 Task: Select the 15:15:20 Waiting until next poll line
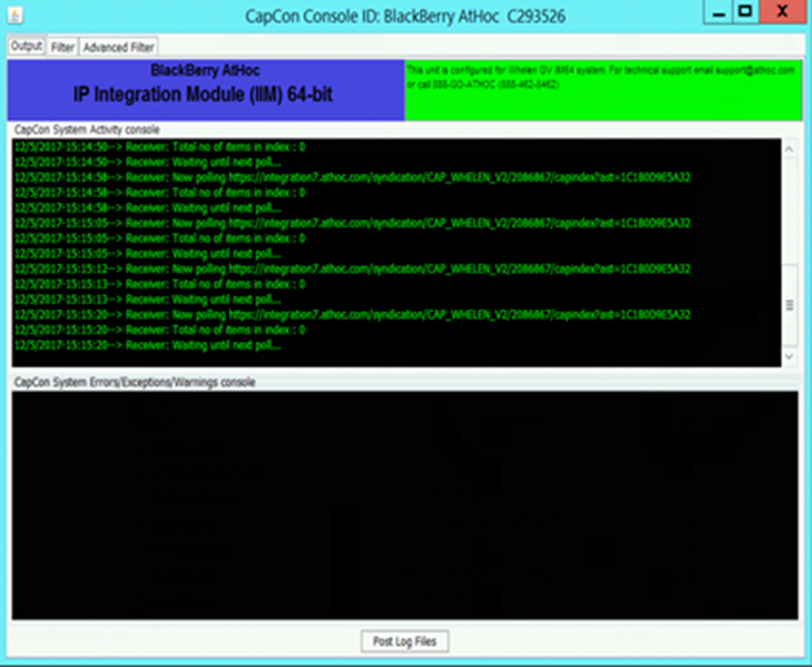click(x=147, y=345)
